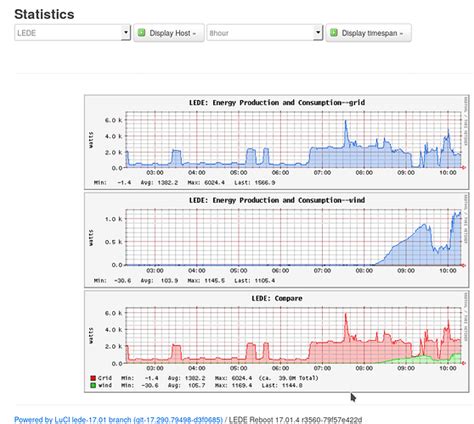Screen dimensions: 474x424
Task: Click the 8hour timespan dropdown arrow
Action: 318,33
